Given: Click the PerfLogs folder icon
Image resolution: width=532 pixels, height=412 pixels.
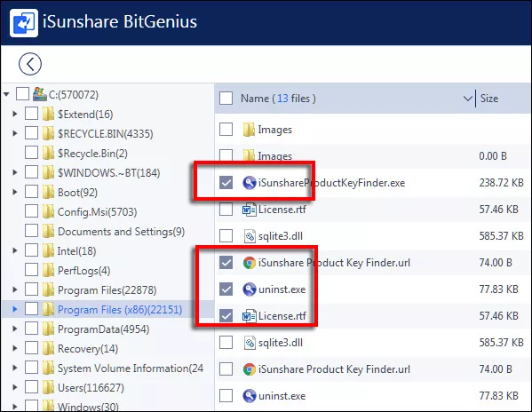Looking at the screenshot, I should 48,270.
